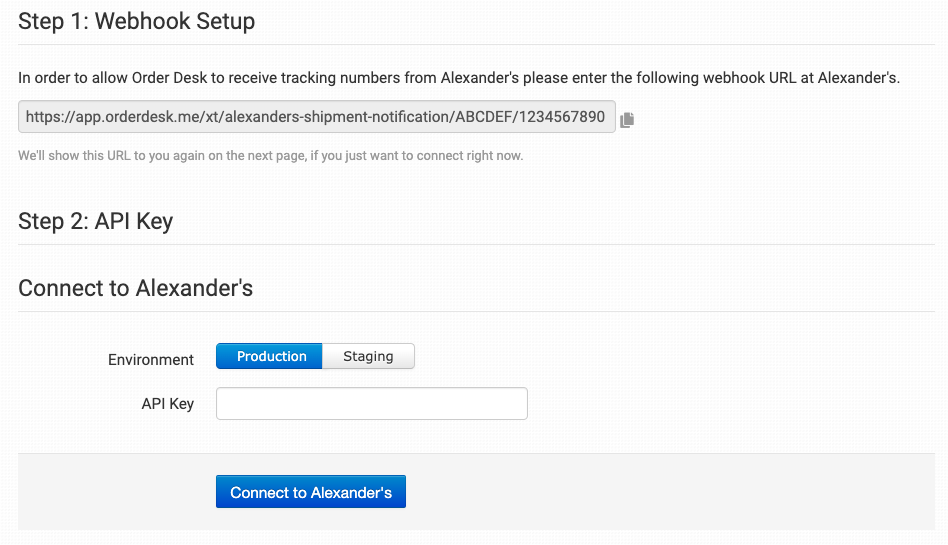This screenshot has height=545, width=948.
Task: Focus the API Key text field
Action: click(x=371, y=404)
